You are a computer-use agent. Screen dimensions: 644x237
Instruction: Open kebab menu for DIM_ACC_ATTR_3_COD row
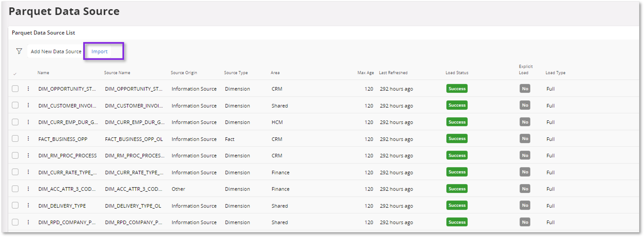click(28, 189)
